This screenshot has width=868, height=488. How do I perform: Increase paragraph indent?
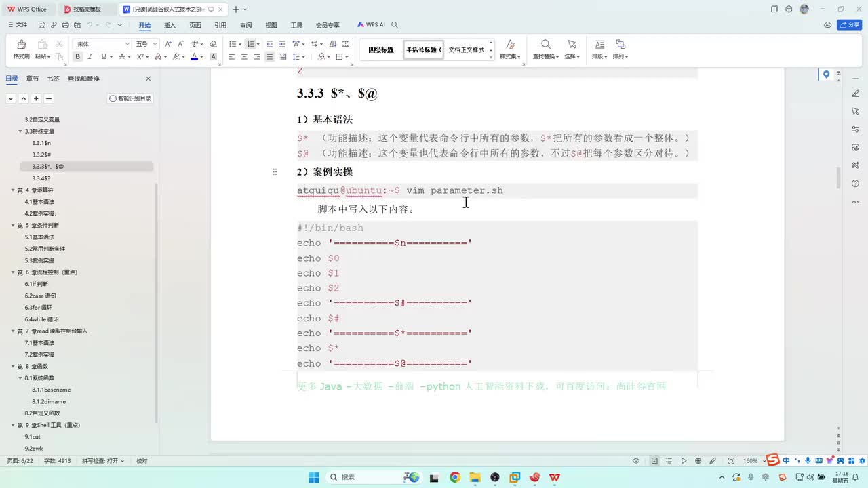click(x=282, y=43)
